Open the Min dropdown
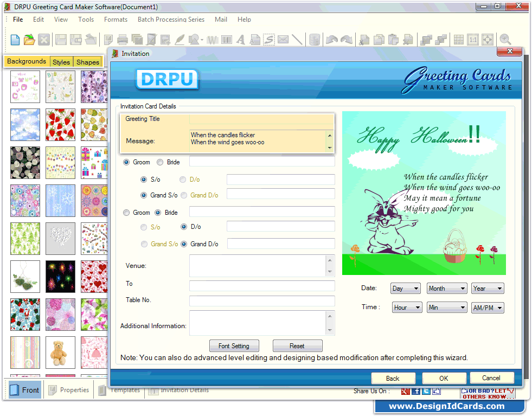 447,308
